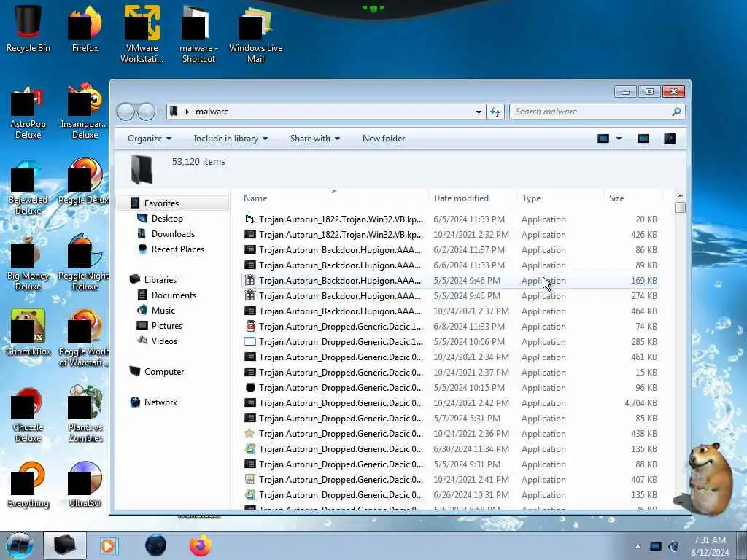Viewport: 747px width, 560px height.
Task: Expand the address bar history dropdown
Action: click(479, 112)
